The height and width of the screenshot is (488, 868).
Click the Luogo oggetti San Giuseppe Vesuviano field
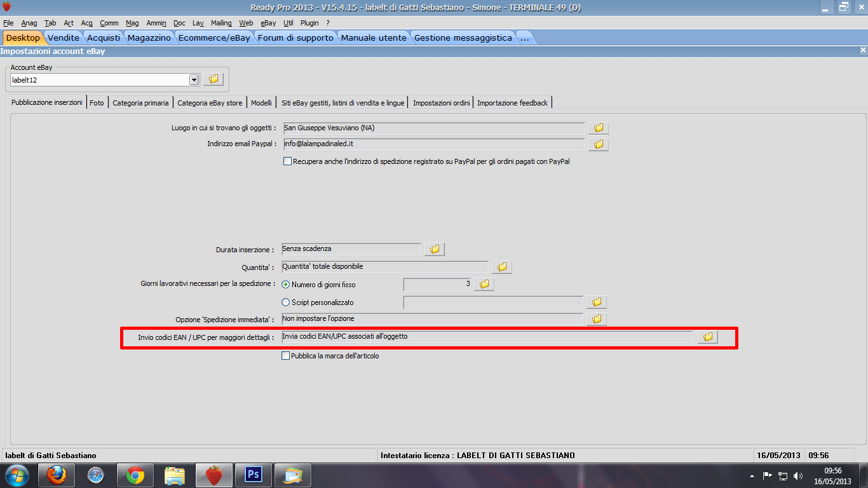[x=433, y=128]
